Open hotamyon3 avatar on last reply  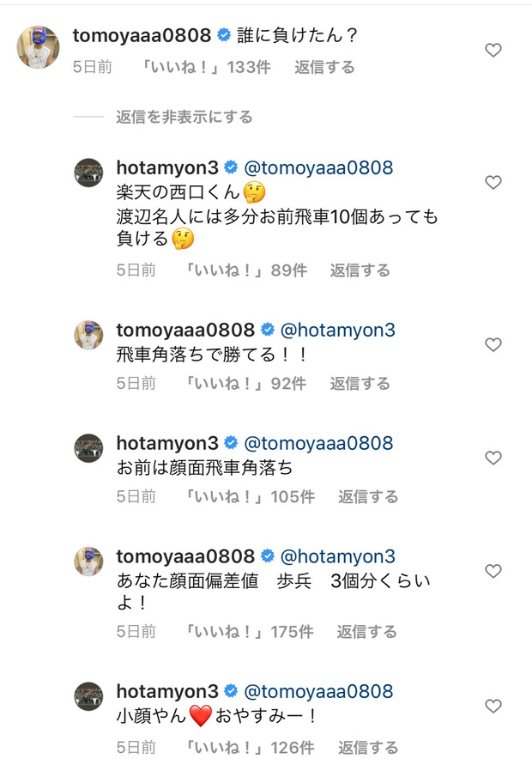pos(89,696)
